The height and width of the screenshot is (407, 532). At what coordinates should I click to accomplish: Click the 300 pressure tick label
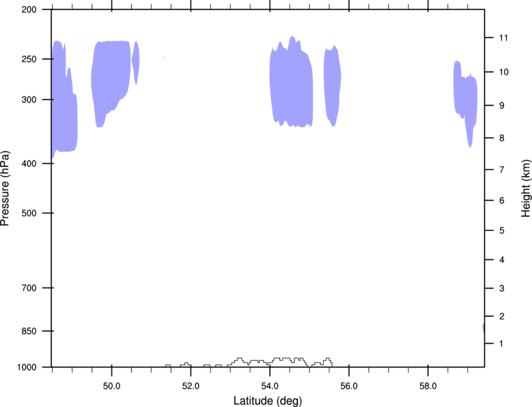click(29, 100)
